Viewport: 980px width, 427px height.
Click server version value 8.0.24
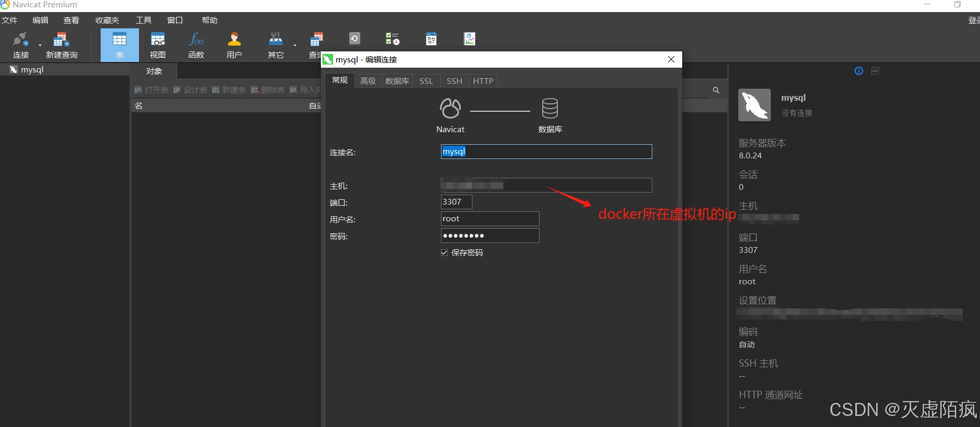(x=750, y=156)
